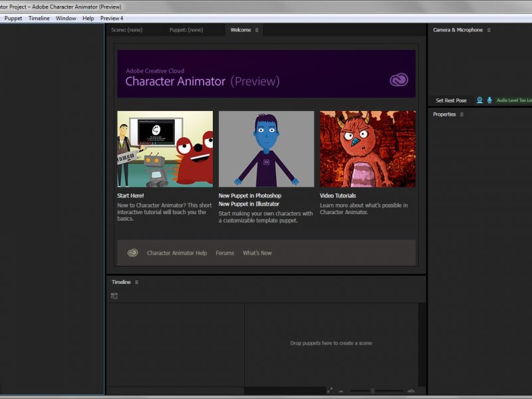
Task: Click the timeline snap toggle icon
Action: 114,296
